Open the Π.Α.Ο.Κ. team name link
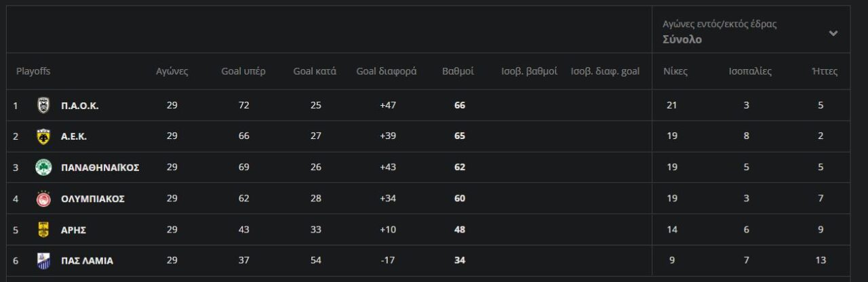This screenshot has width=868, height=282. (x=80, y=106)
